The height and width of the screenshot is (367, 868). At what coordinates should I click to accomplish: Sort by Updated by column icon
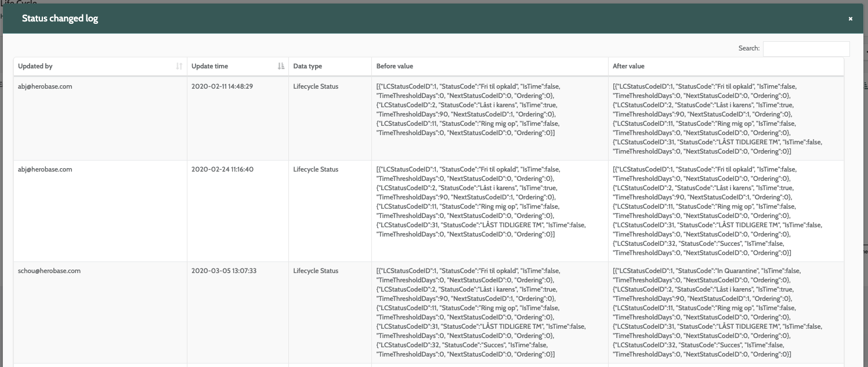(x=179, y=67)
